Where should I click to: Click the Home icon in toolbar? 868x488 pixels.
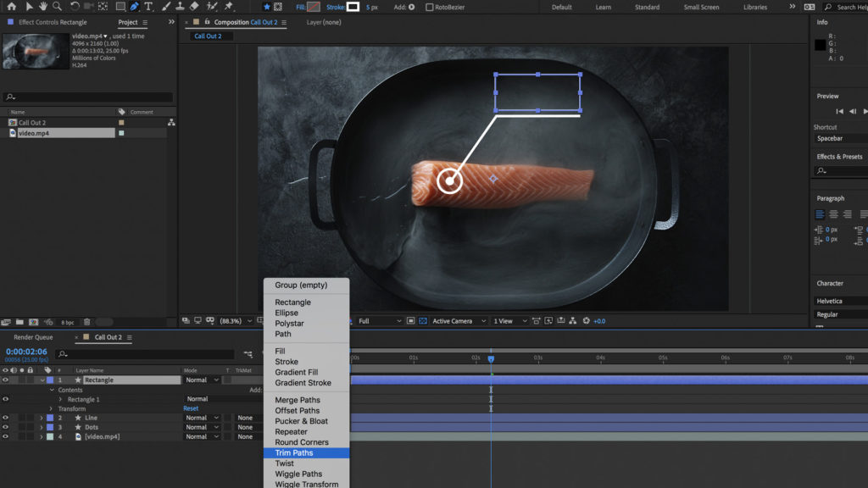(13, 7)
